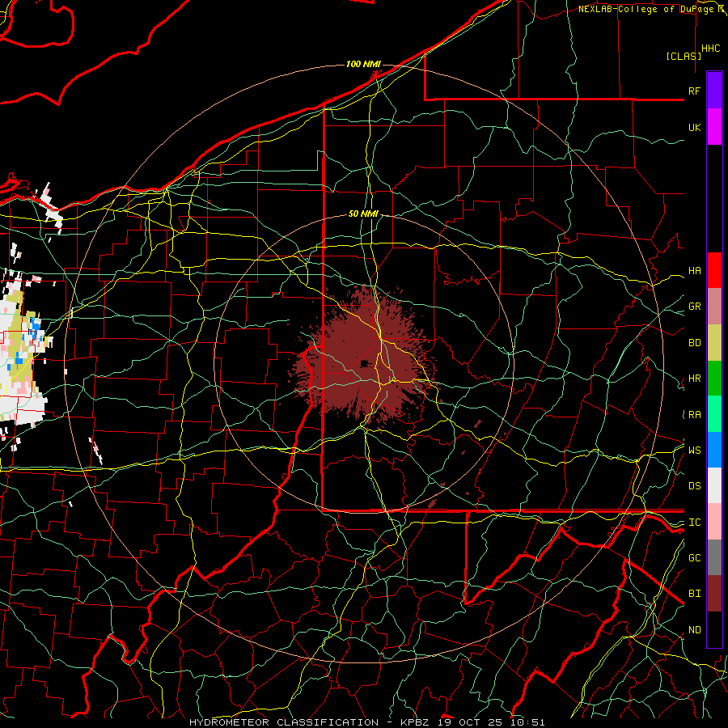
Task: Click the HA red legend swatch
Action: pos(714,270)
